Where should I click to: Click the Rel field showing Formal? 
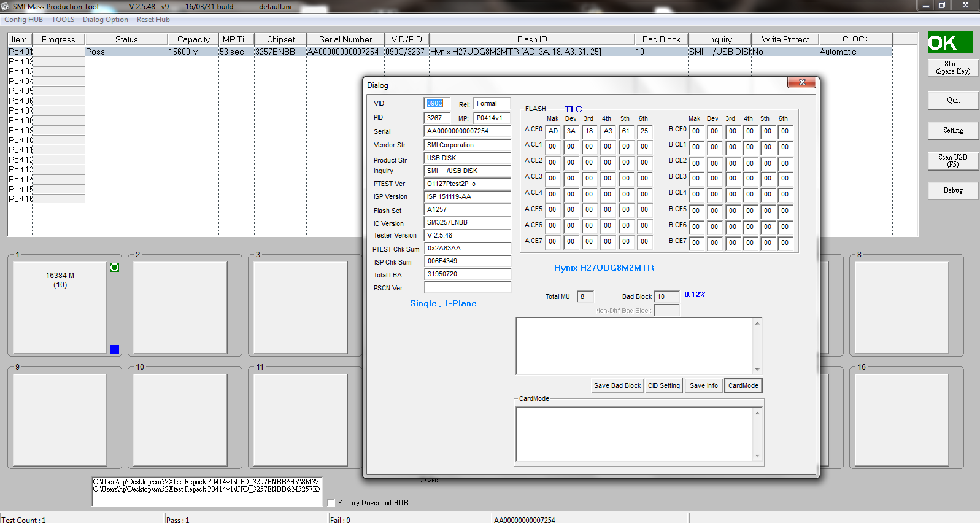(492, 103)
